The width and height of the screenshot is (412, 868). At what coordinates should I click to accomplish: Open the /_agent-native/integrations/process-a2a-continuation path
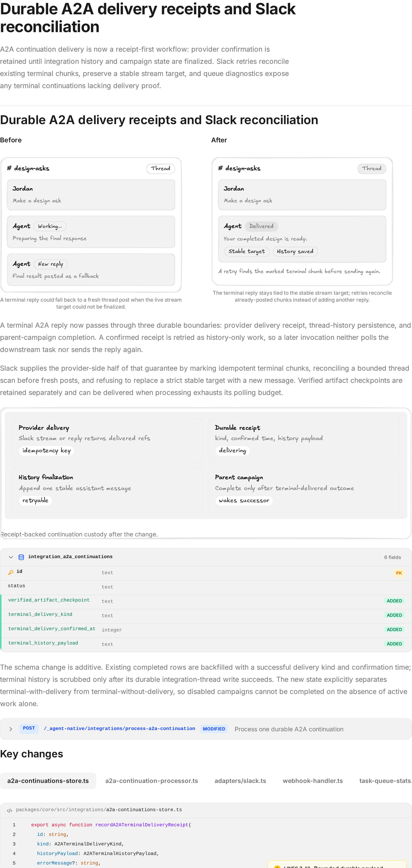119,728
